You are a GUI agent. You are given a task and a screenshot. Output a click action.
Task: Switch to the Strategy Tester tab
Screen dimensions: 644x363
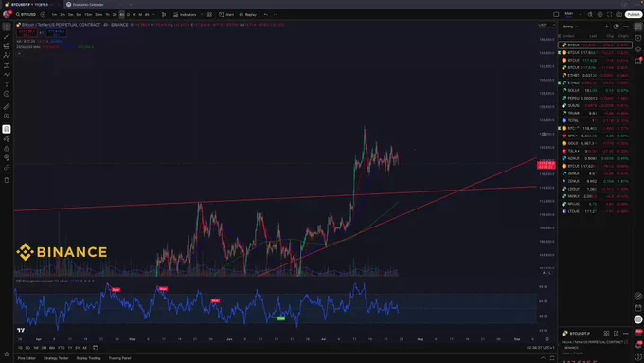point(56,358)
